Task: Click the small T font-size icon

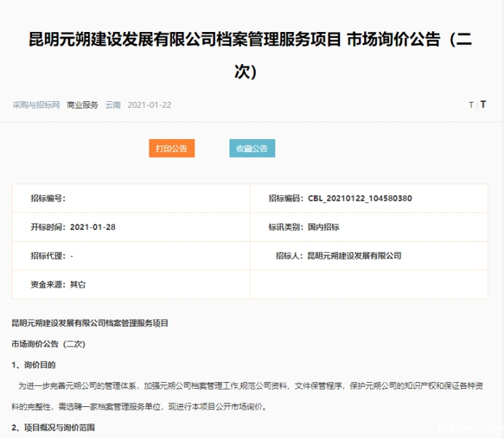Action: (470, 105)
